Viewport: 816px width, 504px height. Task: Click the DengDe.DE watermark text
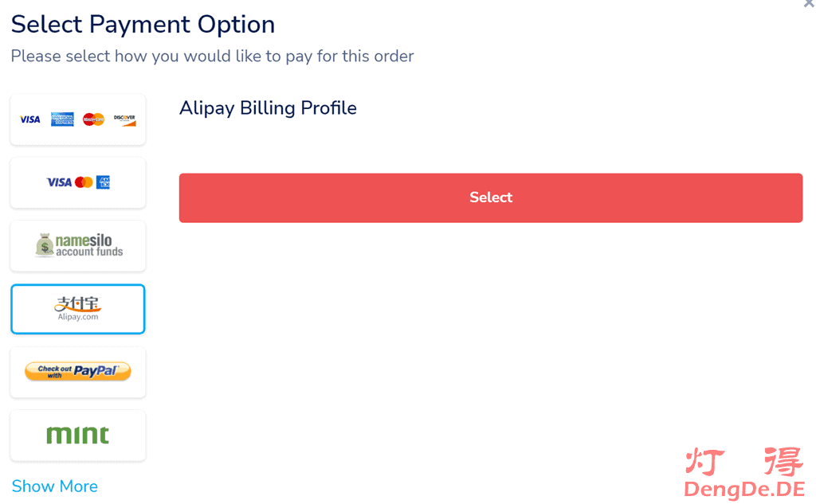coord(744,489)
